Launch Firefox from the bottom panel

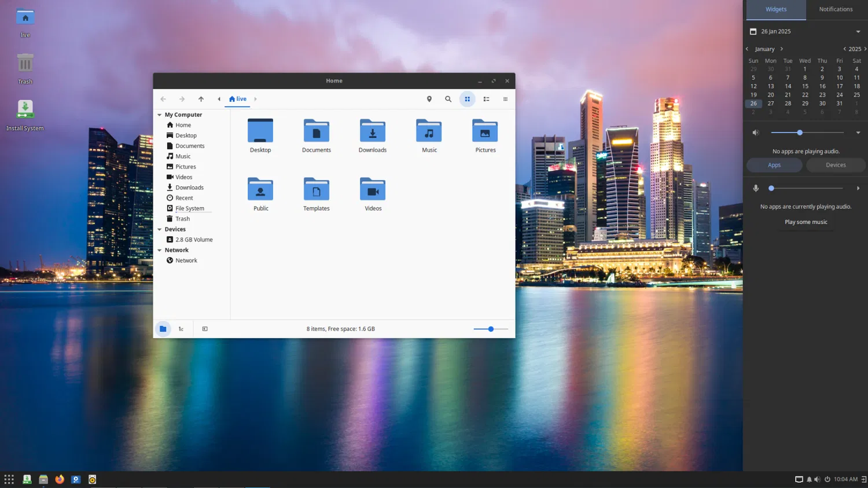coord(60,479)
